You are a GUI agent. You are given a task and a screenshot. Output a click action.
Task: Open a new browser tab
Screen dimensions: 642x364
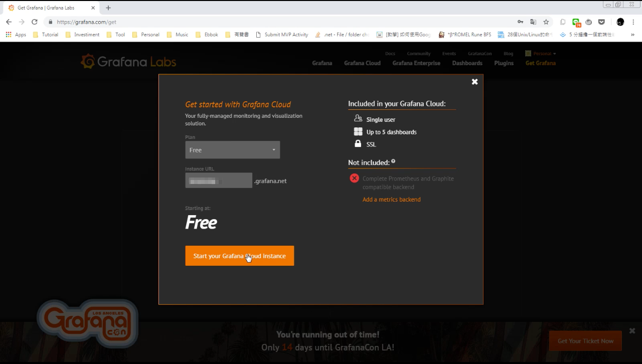(108, 8)
